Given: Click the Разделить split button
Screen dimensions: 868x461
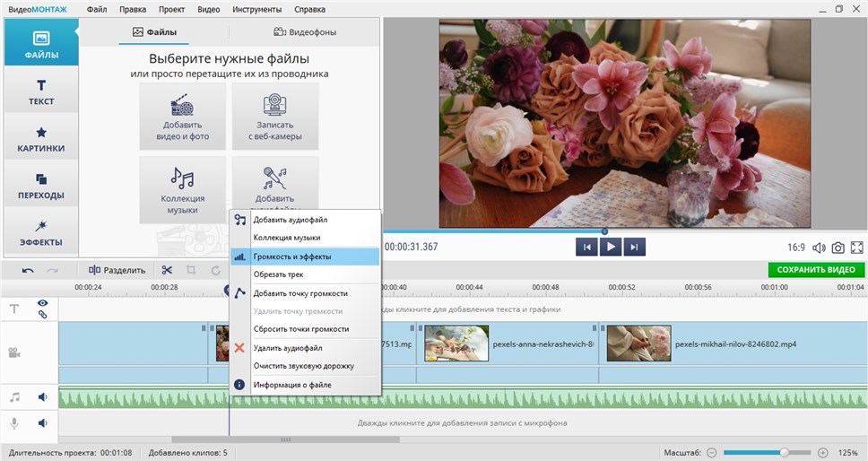Looking at the screenshot, I should [117, 270].
